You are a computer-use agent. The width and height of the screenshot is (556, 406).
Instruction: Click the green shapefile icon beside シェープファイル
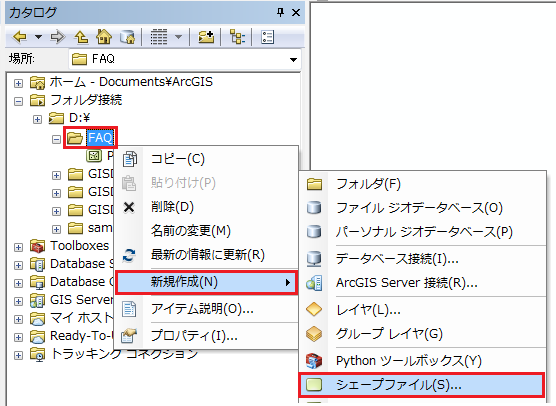(314, 385)
